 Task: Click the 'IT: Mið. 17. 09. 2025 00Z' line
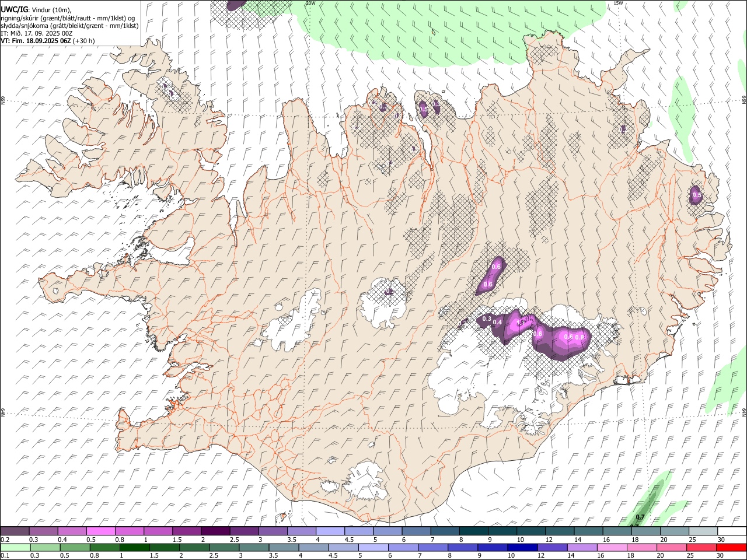37,33
